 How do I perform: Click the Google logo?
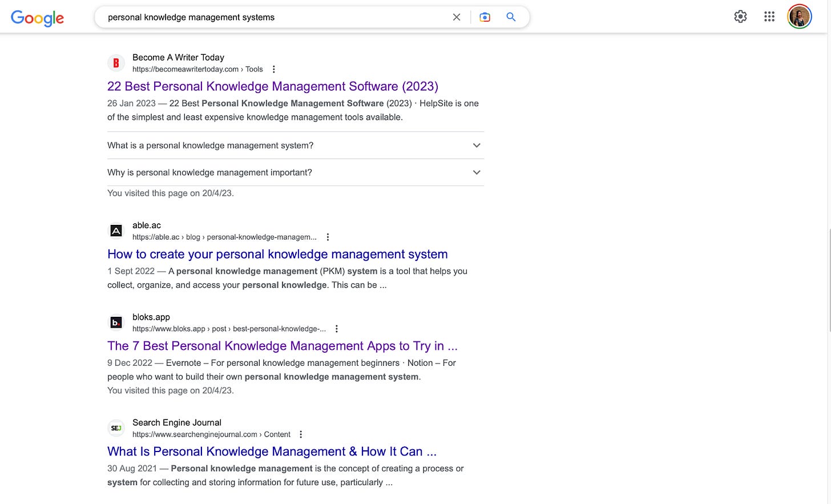pyautogui.click(x=37, y=18)
